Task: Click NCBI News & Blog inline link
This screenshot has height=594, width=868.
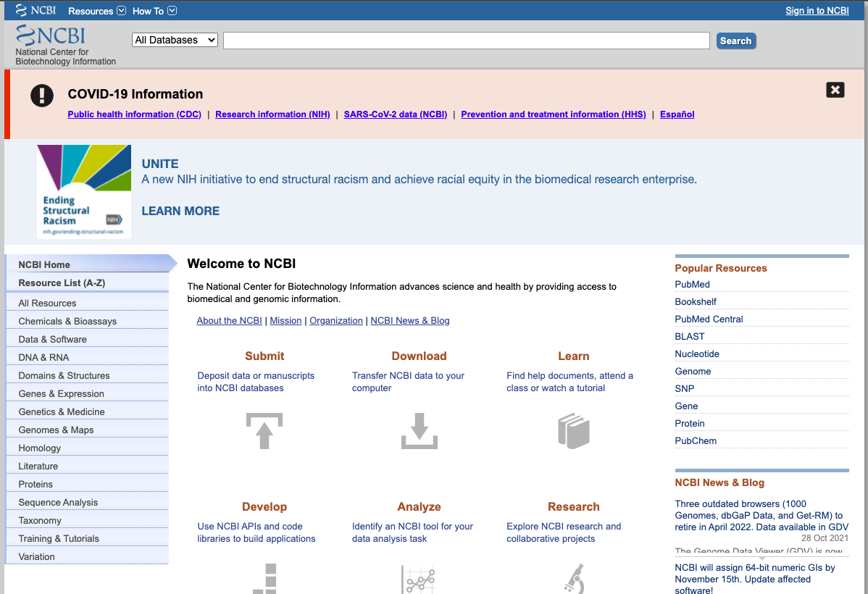Action: (409, 320)
